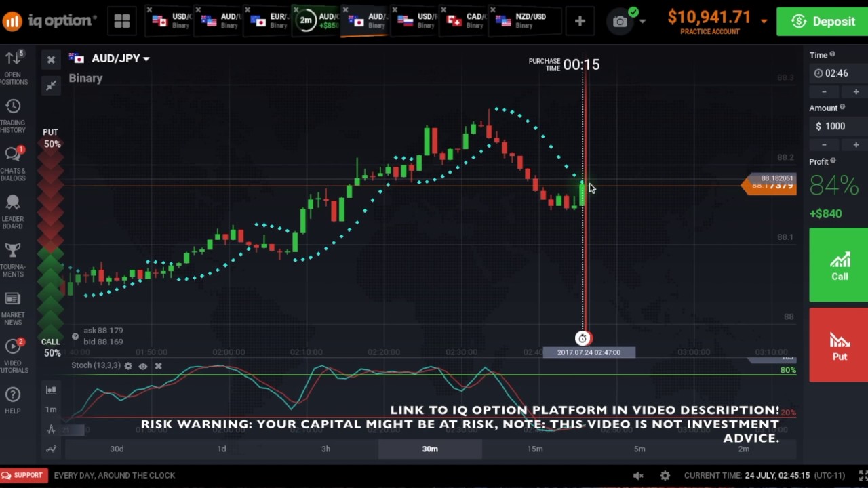Select the 15m chart time range
868x488 pixels.
click(535, 449)
